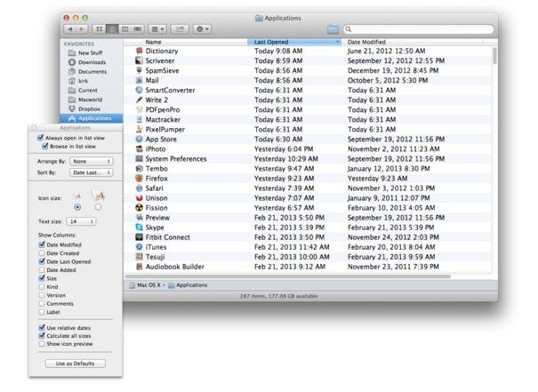The image size is (538, 392).
Task: Open the Arrange By dropdown
Action: point(92,161)
